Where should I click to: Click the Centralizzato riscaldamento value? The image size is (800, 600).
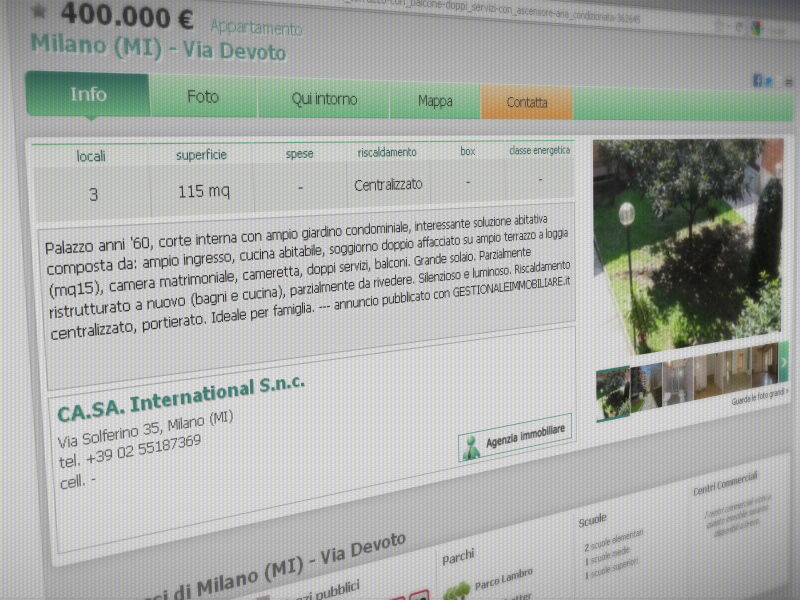pos(388,184)
